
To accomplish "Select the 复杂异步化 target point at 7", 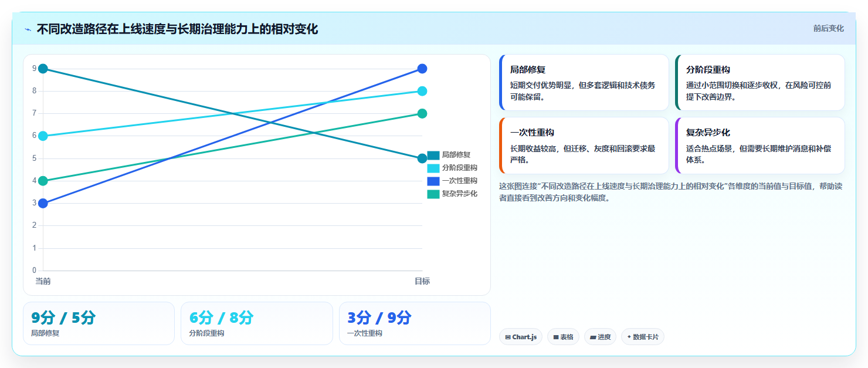I will tap(422, 113).
